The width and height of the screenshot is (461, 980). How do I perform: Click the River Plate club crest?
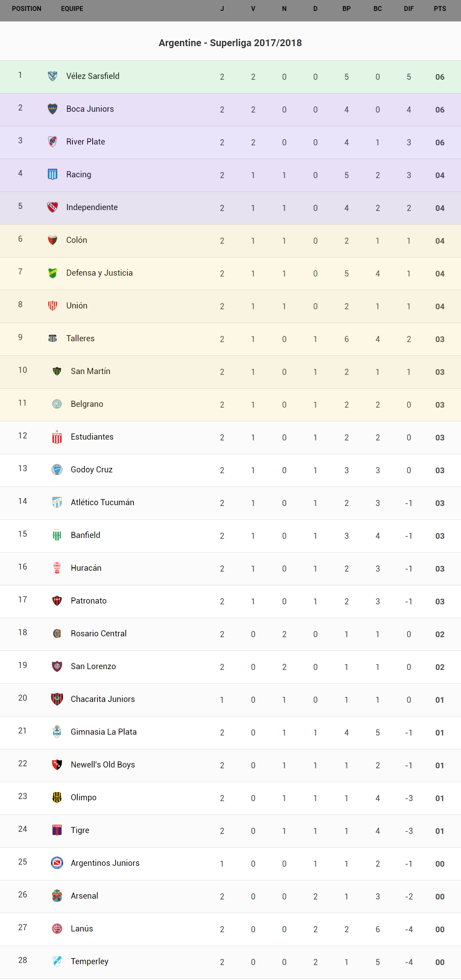pos(53,142)
